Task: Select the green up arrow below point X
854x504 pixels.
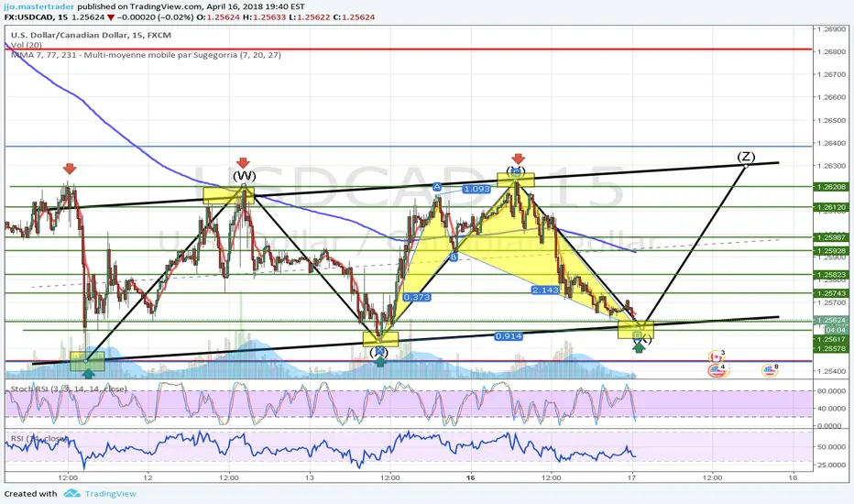Action: pyautogui.click(x=379, y=361)
